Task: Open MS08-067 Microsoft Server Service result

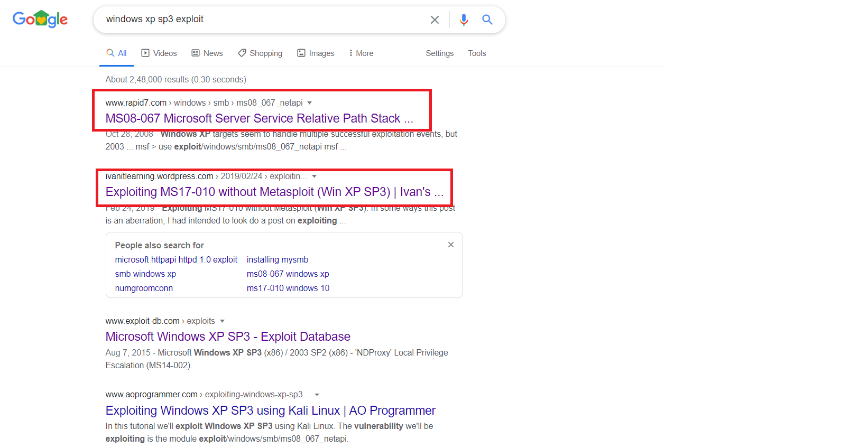Action: pos(259,118)
